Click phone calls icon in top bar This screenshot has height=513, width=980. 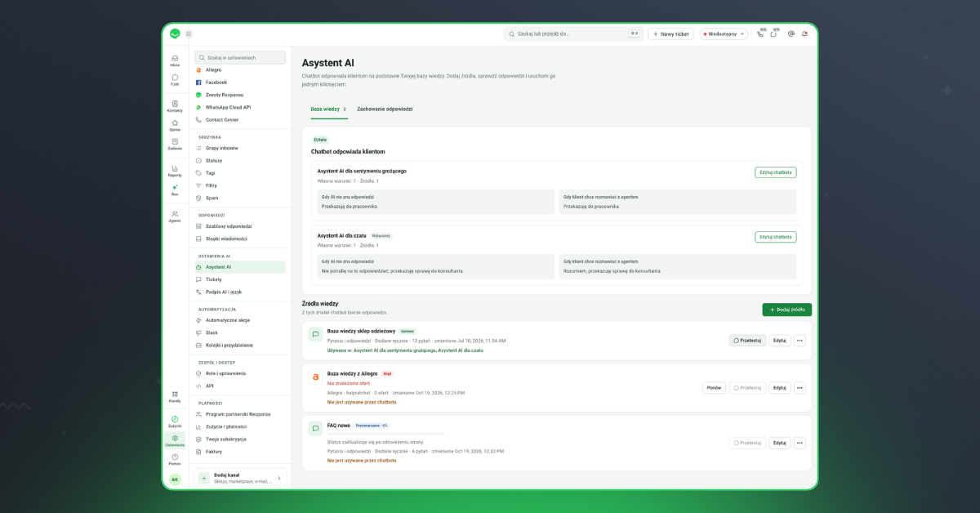[760, 33]
